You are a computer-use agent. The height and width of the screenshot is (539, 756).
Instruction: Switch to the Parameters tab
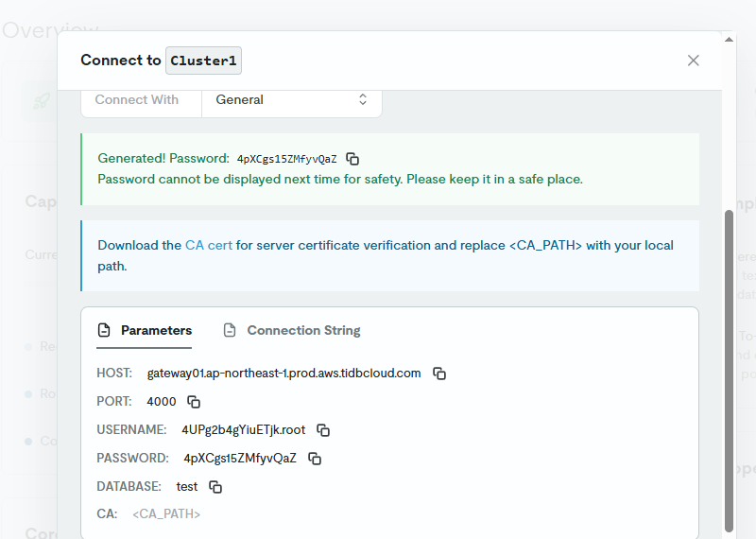coord(156,331)
